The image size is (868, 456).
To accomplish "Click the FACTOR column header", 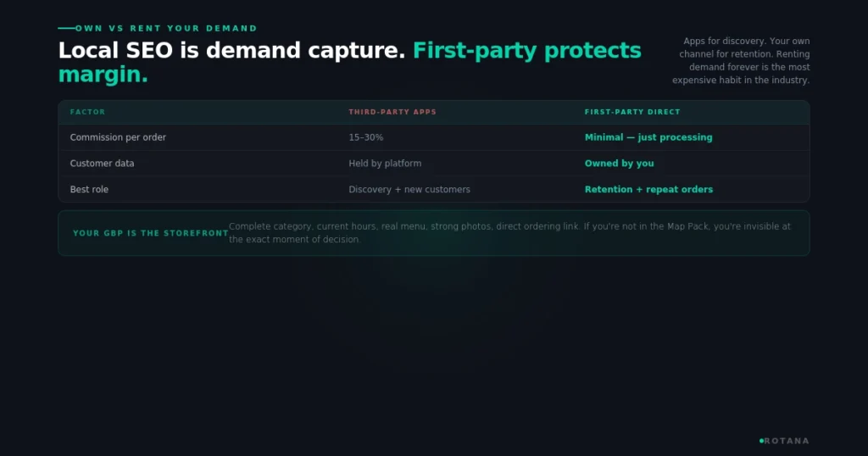I will tap(87, 112).
